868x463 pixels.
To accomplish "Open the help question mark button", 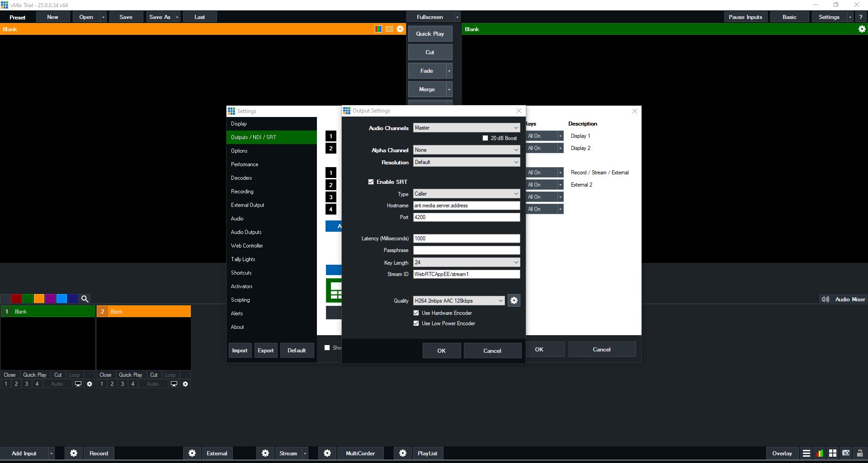I will coord(860,17).
